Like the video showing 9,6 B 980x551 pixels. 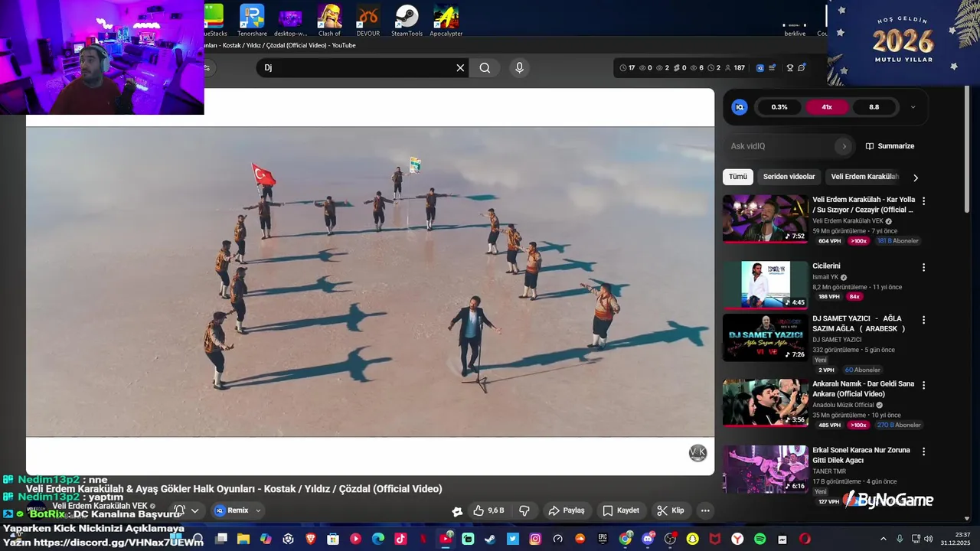click(x=488, y=510)
